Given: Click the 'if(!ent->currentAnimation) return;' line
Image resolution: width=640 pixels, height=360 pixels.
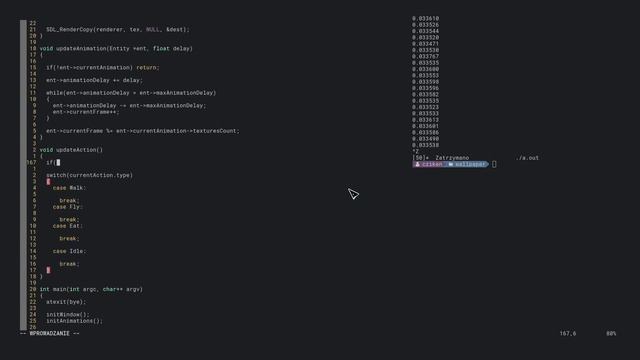Looking at the screenshot, I should tap(102, 67).
